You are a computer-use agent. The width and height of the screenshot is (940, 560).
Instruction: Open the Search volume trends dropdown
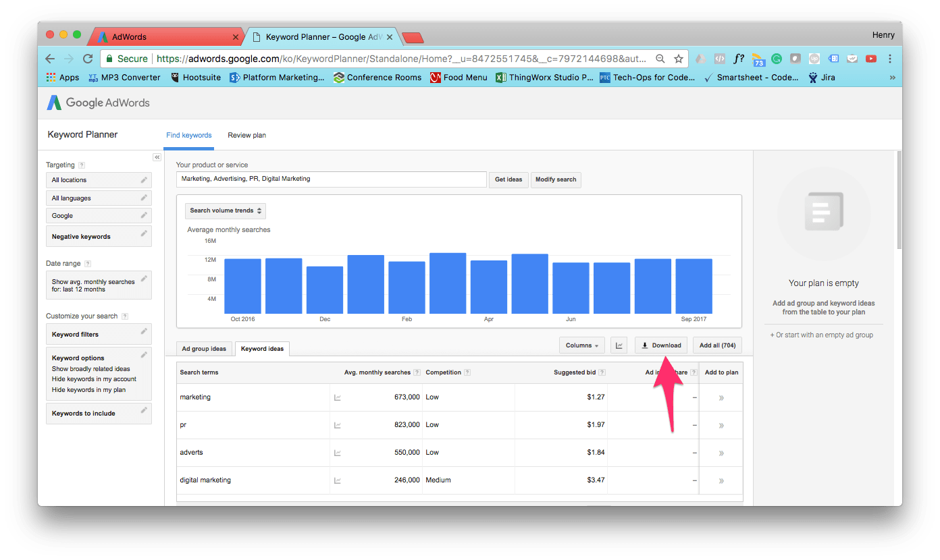tap(226, 211)
